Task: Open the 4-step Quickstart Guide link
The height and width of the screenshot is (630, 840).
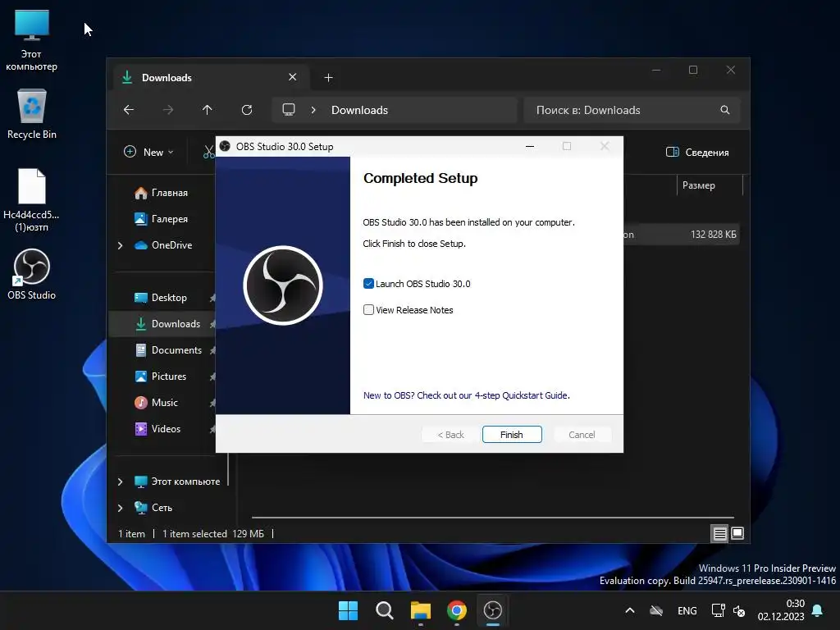Action: click(467, 395)
